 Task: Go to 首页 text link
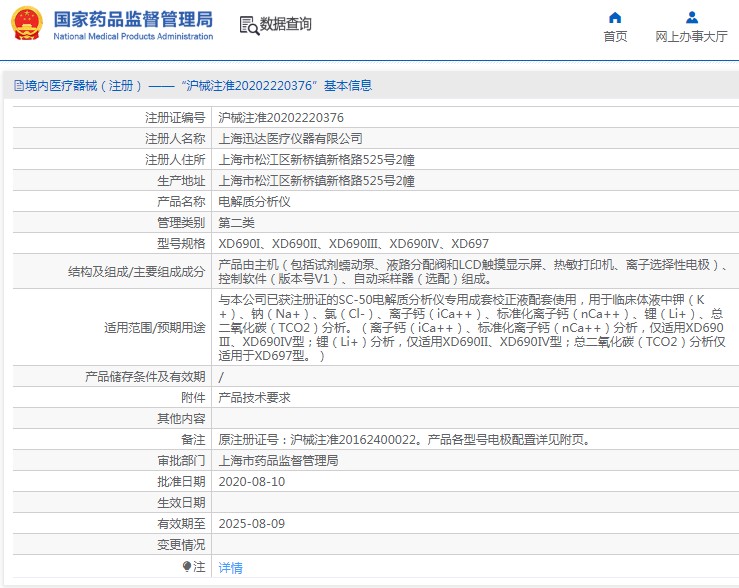pos(615,36)
